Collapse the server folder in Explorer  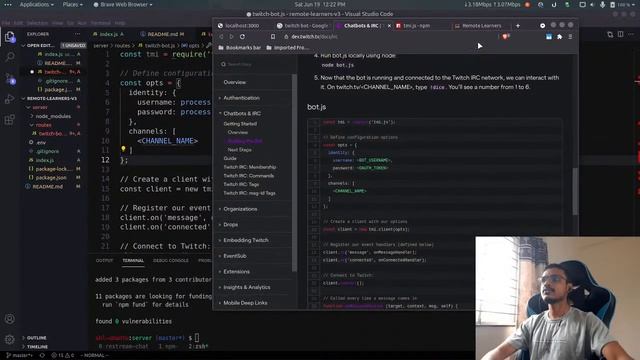[29, 107]
